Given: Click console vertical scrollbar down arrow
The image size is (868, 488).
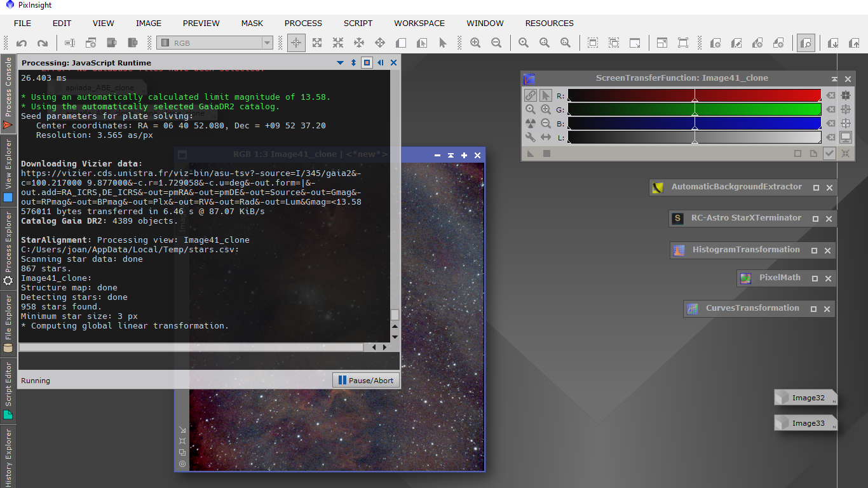Looking at the screenshot, I should point(395,337).
